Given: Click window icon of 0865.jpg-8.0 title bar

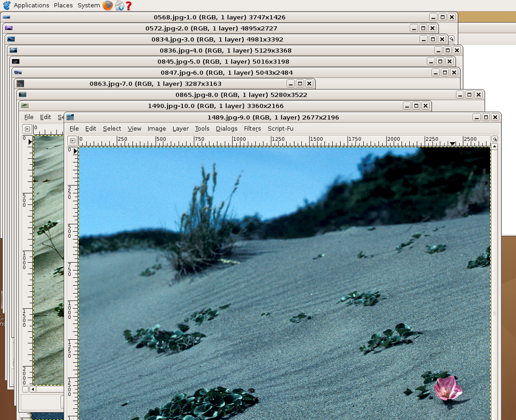Looking at the screenshot, I should [22, 95].
